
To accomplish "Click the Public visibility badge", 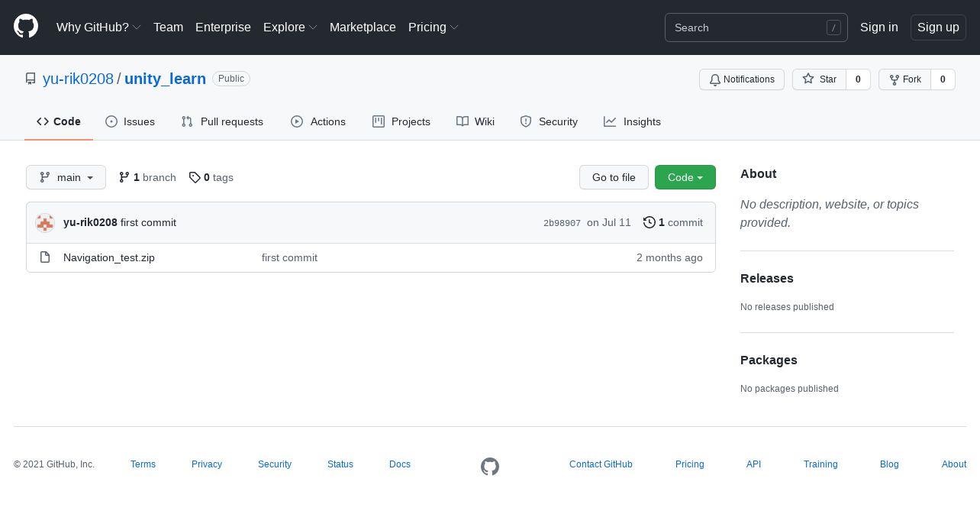I will pos(231,79).
